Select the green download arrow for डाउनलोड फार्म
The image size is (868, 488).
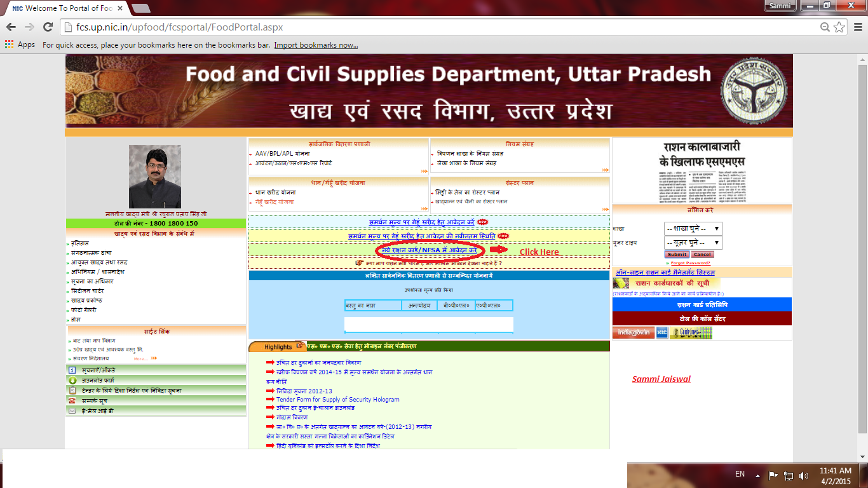click(x=72, y=381)
